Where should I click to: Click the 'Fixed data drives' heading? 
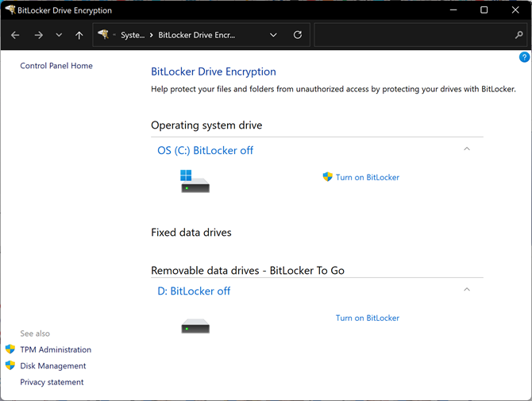(191, 233)
